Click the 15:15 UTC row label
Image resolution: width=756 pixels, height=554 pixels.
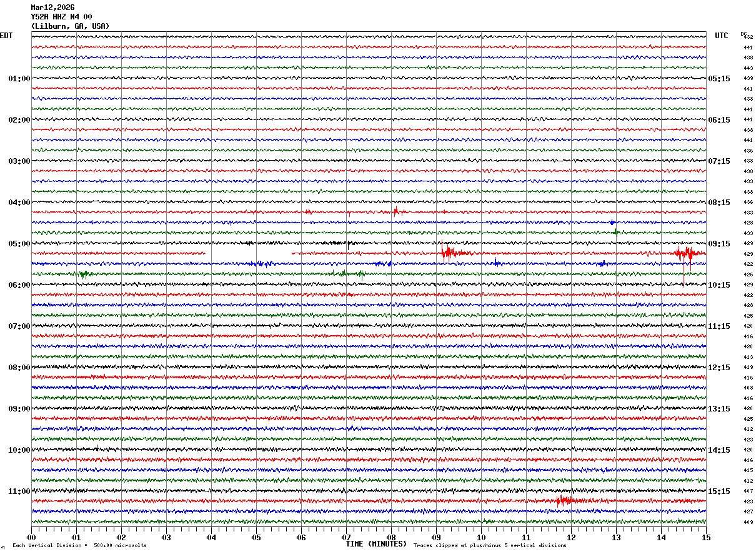[x=719, y=491]
